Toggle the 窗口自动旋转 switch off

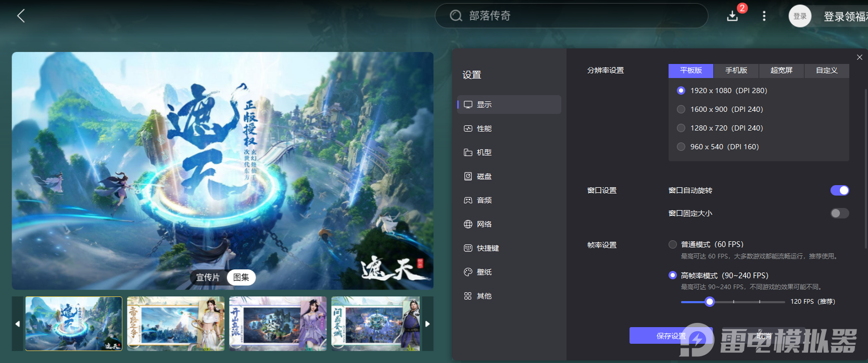pyautogui.click(x=839, y=190)
